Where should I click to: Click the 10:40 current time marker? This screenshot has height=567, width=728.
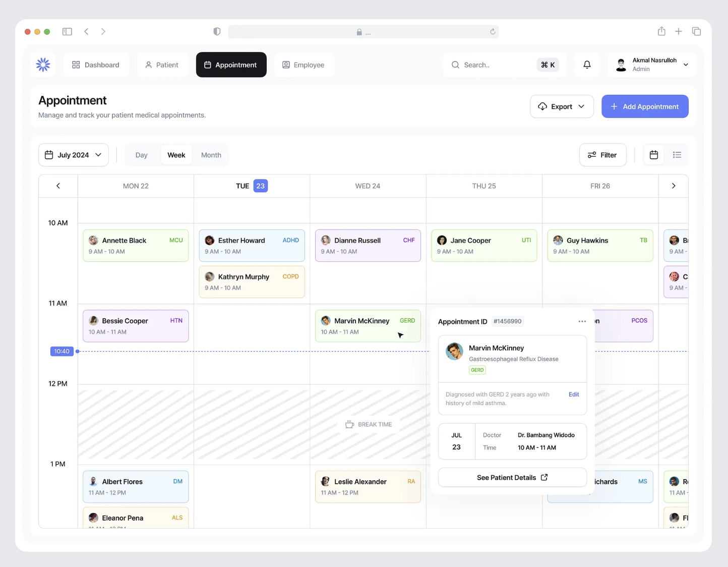coord(62,351)
